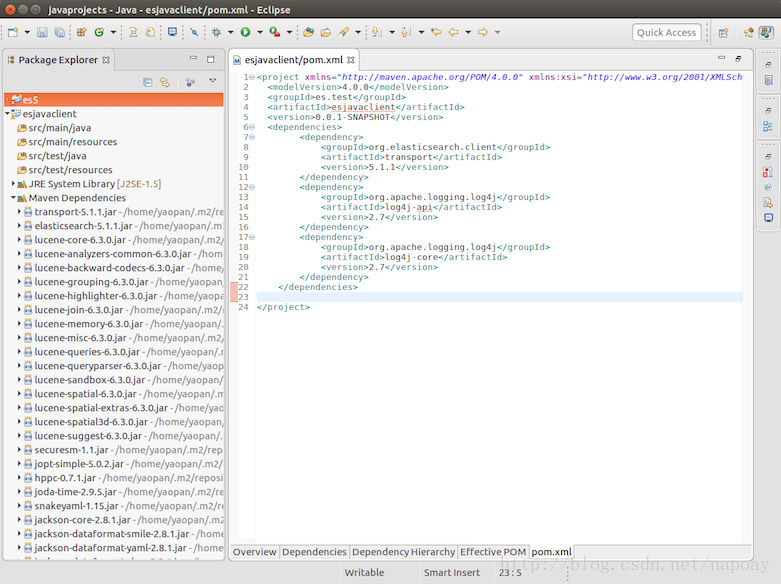This screenshot has height=584, width=781.
Task: Open the Task List view icon on right trim
Action: pos(768,80)
